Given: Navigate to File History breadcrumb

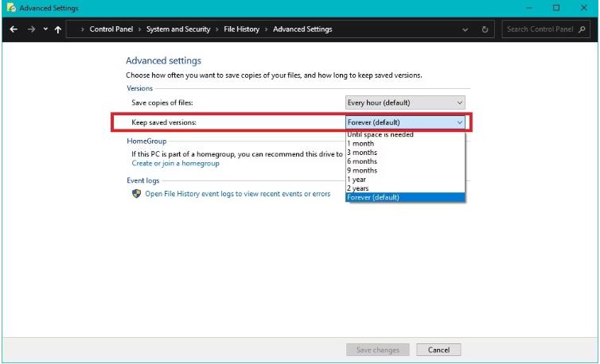Looking at the screenshot, I should [241, 29].
